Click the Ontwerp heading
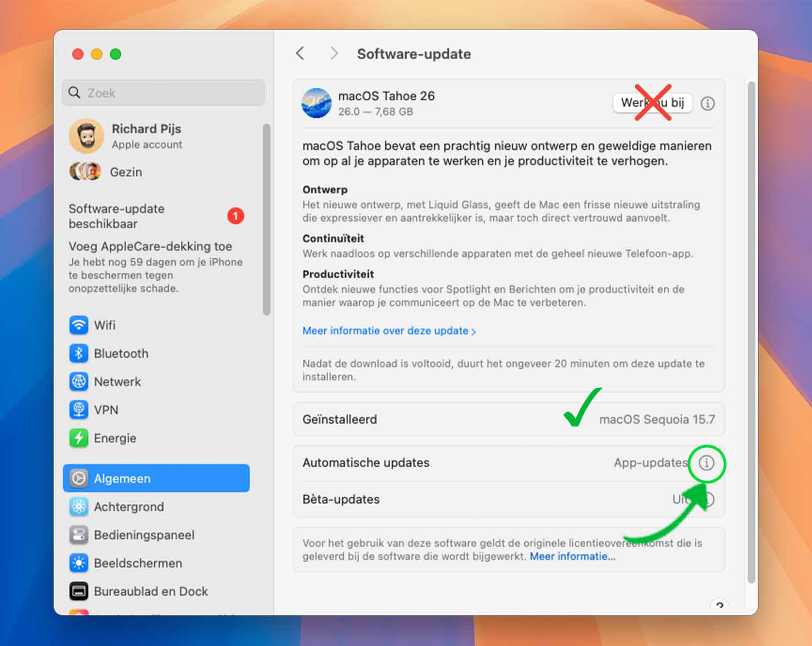The width and height of the screenshot is (812, 646). (x=325, y=190)
